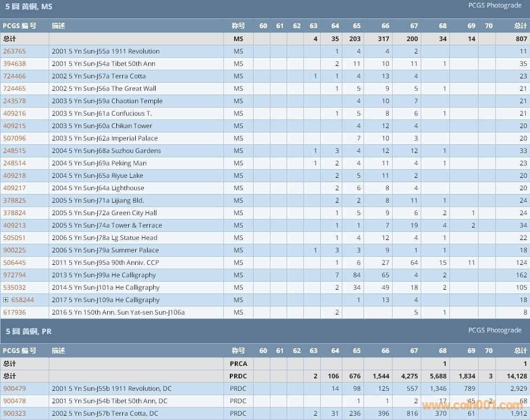Click the PCGS 编号 header in PR table
The height and width of the screenshot is (420, 530).
click(x=19, y=351)
